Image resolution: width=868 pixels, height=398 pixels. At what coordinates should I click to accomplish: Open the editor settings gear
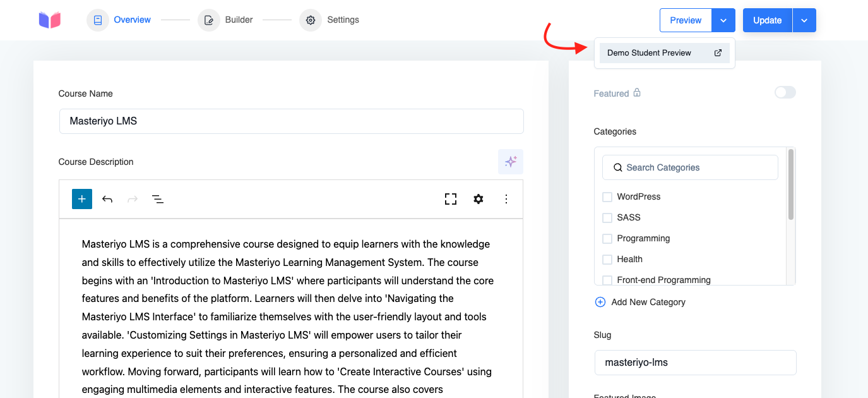pos(479,199)
